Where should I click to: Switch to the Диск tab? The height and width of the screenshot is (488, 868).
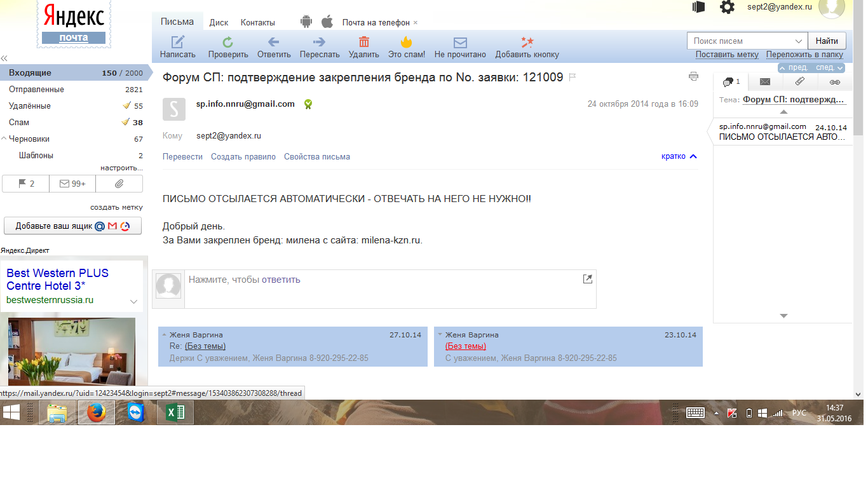click(x=219, y=22)
